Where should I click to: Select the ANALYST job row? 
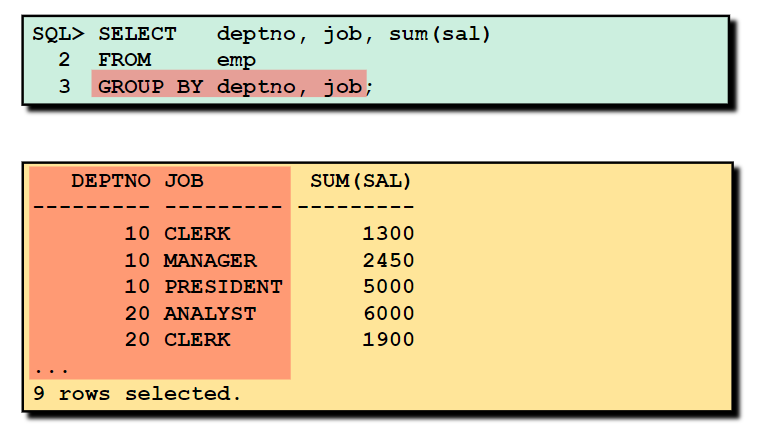coord(210,313)
